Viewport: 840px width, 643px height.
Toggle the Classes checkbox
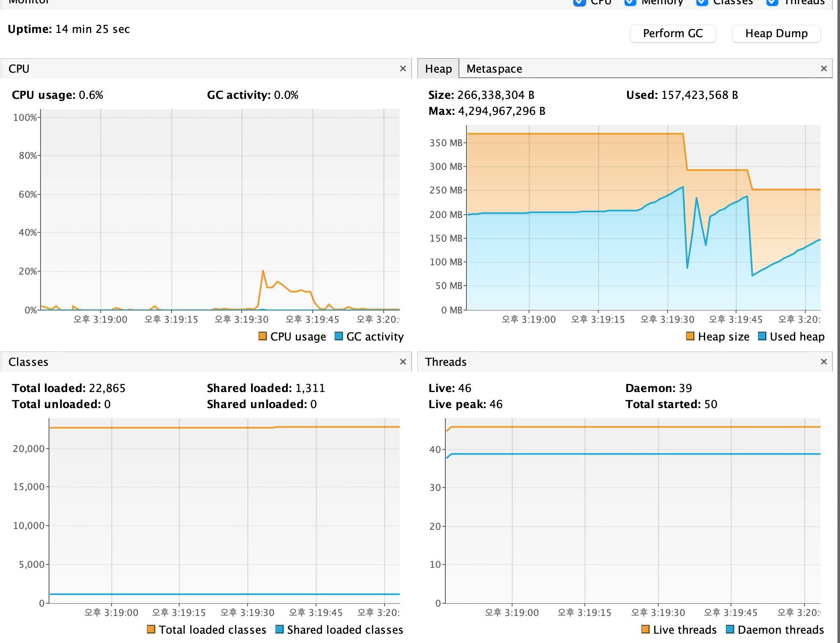(x=702, y=2)
